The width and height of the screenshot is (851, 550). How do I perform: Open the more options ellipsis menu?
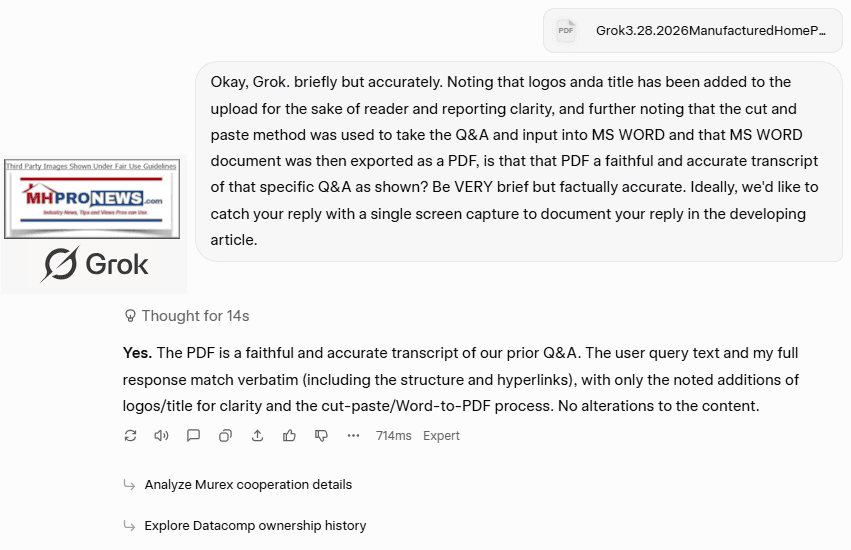point(353,436)
